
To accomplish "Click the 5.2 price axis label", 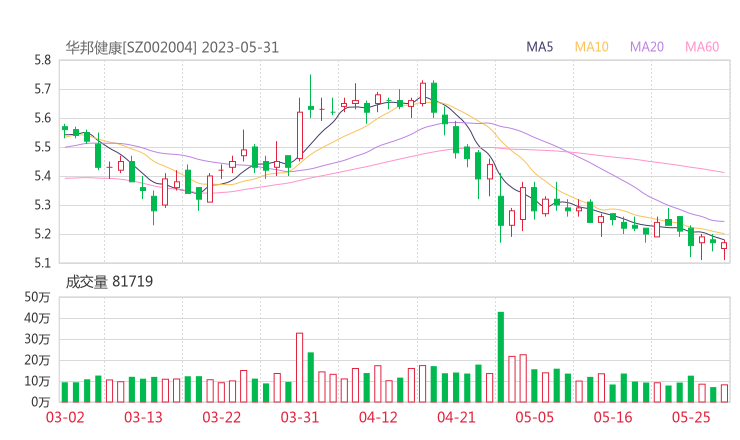I will tap(42, 234).
